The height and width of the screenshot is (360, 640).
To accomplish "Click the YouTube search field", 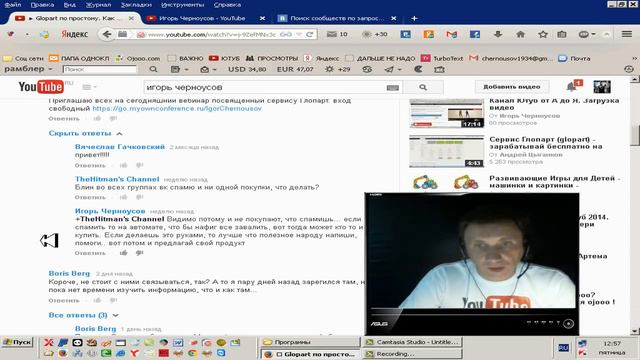I will pos(265,87).
